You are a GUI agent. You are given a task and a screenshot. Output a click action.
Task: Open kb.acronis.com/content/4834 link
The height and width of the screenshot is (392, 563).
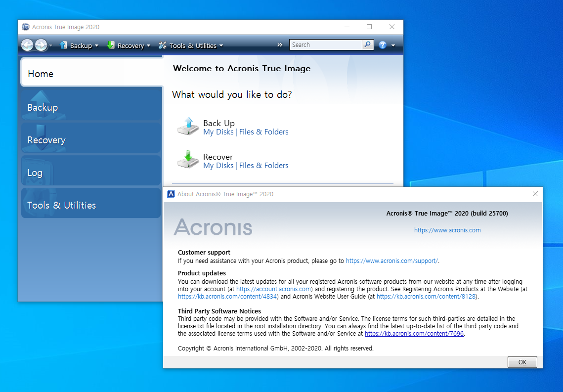pyautogui.click(x=227, y=297)
